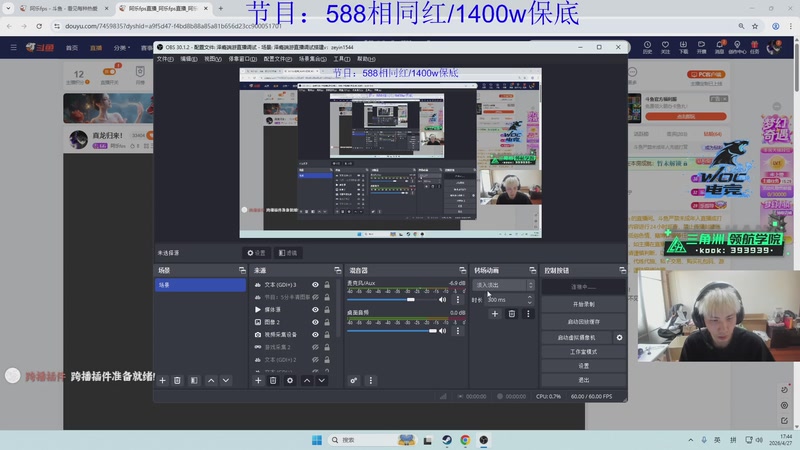
Task: Pop out the Scenes dock panel icon
Action: 242,270
